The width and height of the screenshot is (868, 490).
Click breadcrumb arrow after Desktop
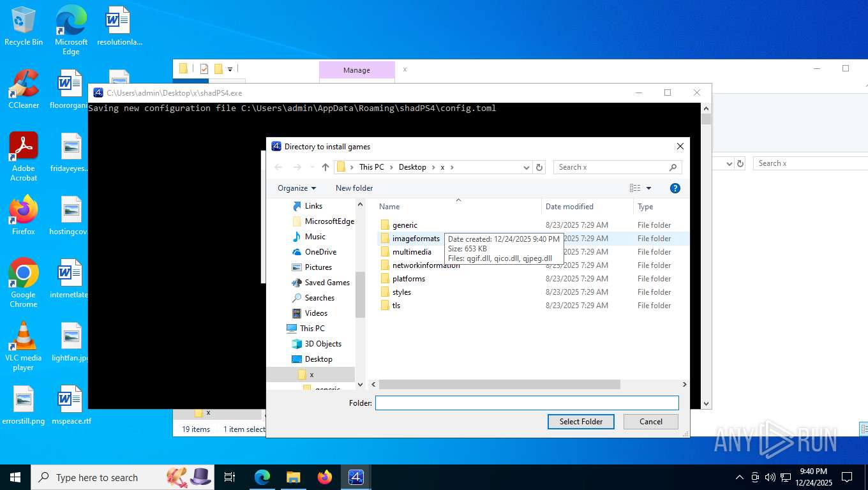click(433, 167)
